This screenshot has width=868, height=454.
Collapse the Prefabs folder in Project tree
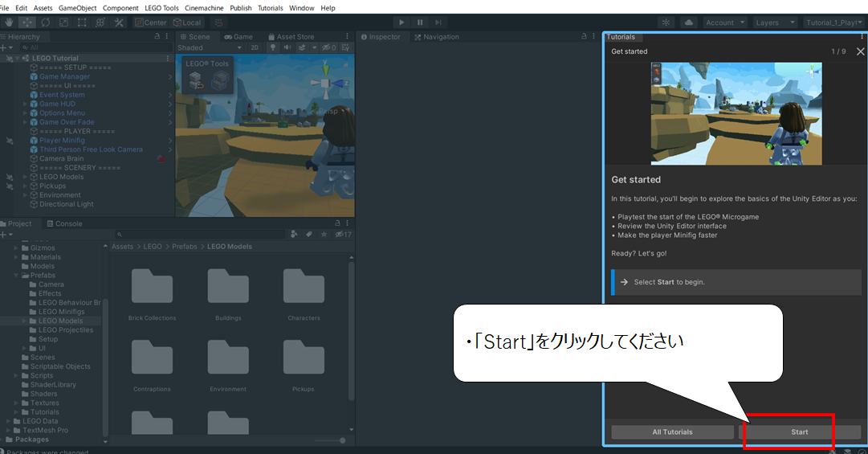[x=16, y=275]
